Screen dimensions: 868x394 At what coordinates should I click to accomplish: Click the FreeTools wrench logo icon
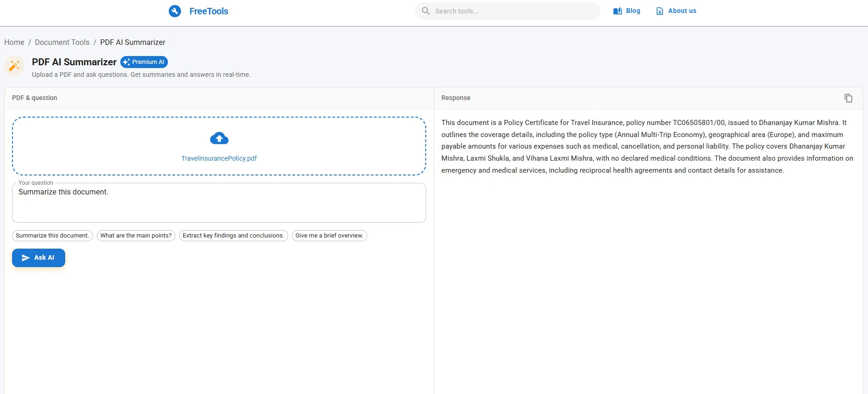click(175, 11)
